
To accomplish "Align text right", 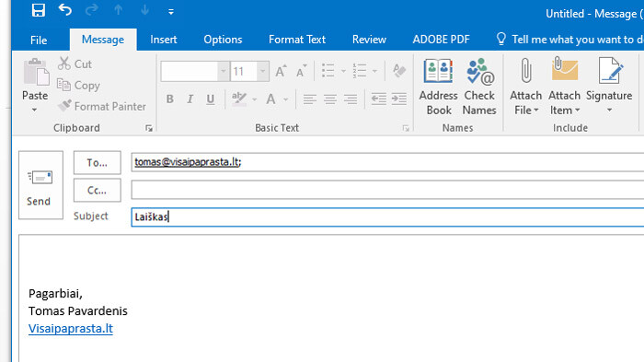I will tap(351, 99).
